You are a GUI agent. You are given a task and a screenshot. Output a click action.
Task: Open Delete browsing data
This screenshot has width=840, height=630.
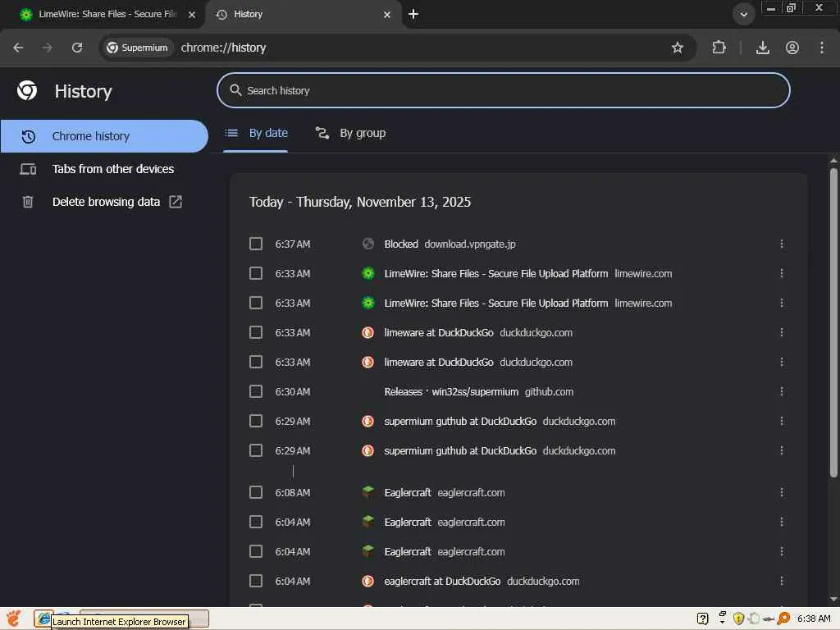(x=104, y=202)
